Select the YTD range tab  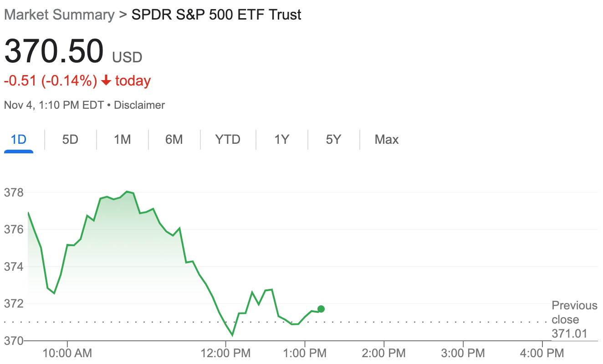click(228, 139)
